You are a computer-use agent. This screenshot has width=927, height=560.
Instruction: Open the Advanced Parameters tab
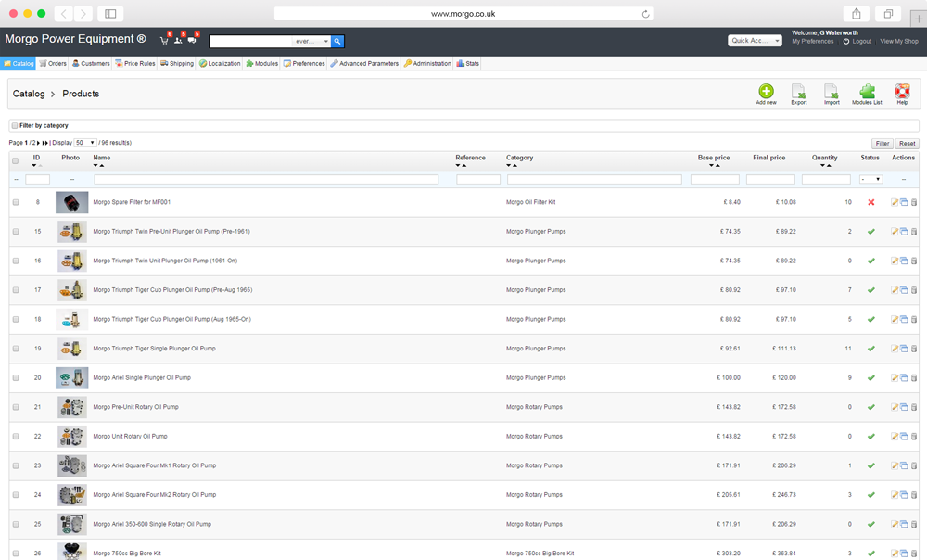click(364, 63)
